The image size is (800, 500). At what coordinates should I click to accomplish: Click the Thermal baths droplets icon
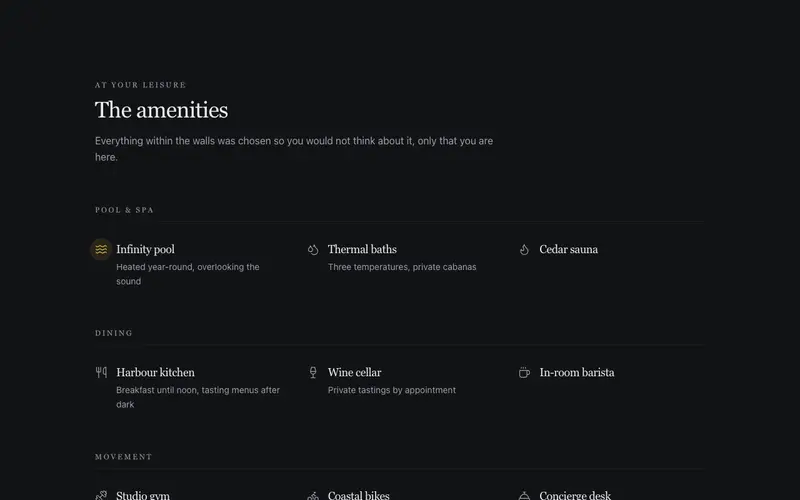313,249
